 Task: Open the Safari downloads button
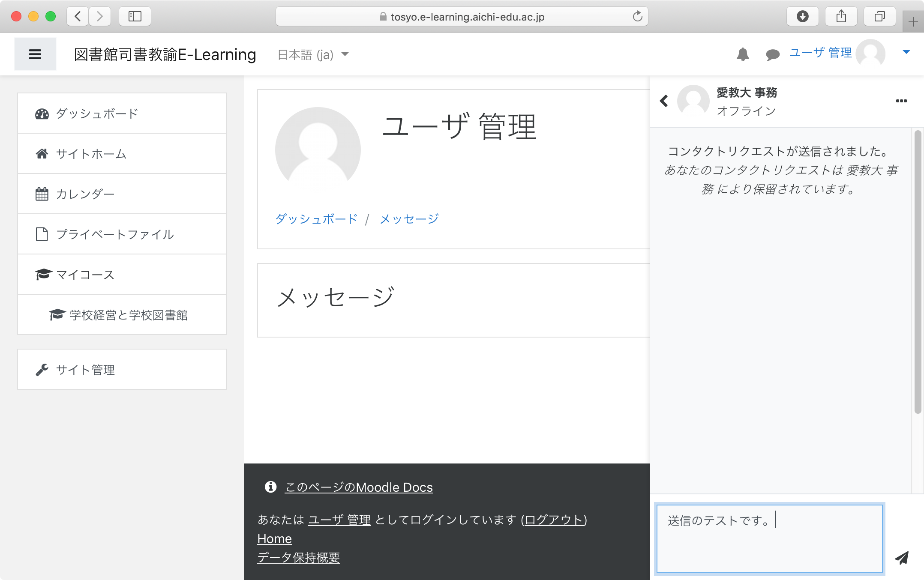(x=802, y=17)
